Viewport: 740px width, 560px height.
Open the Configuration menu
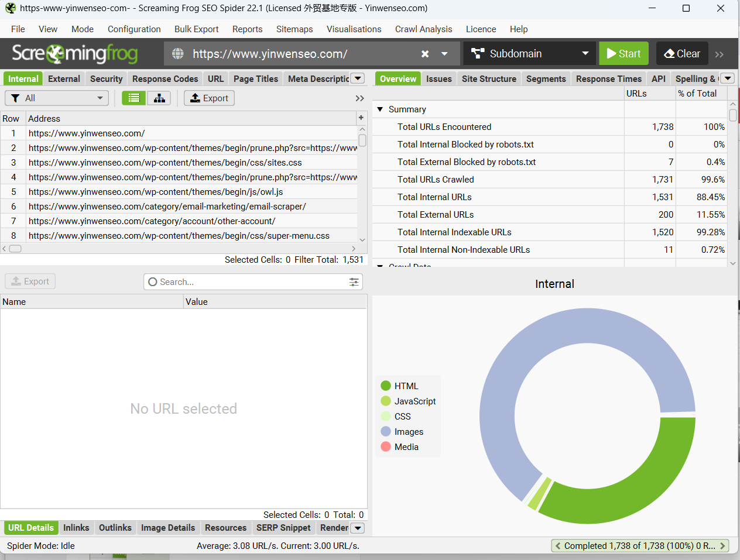134,29
